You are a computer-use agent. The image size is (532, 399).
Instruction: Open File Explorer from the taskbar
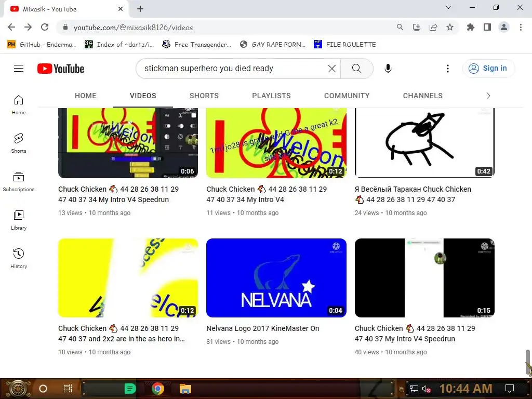point(185,389)
